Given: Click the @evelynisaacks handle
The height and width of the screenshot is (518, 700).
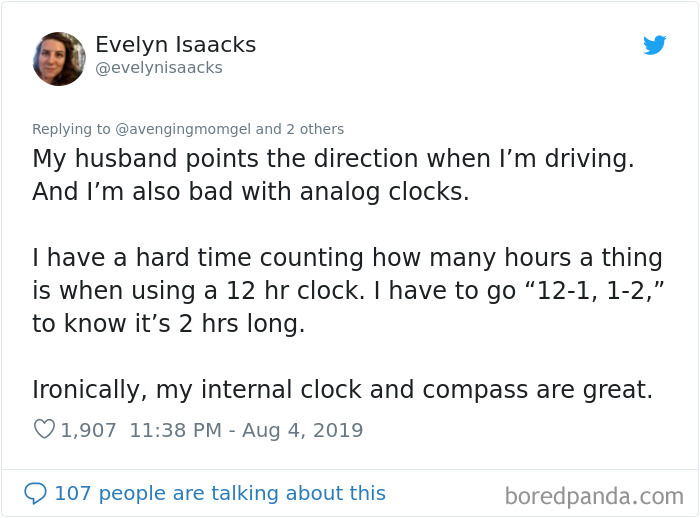Looking at the screenshot, I should click(159, 68).
